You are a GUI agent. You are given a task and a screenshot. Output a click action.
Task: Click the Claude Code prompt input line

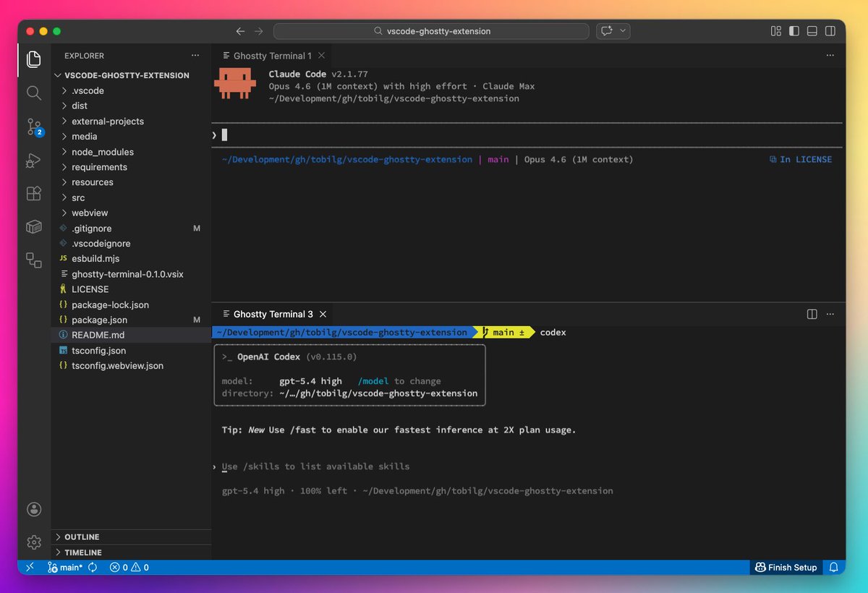pyautogui.click(x=528, y=135)
